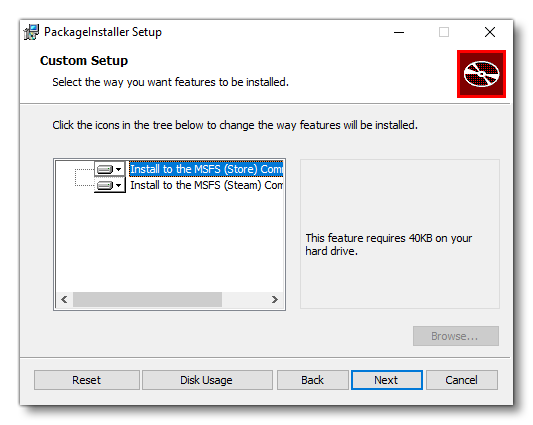The width and height of the screenshot is (533, 425).
Task: Click the feature tree's horizontal scrollbar thumb
Action: [148, 300]
